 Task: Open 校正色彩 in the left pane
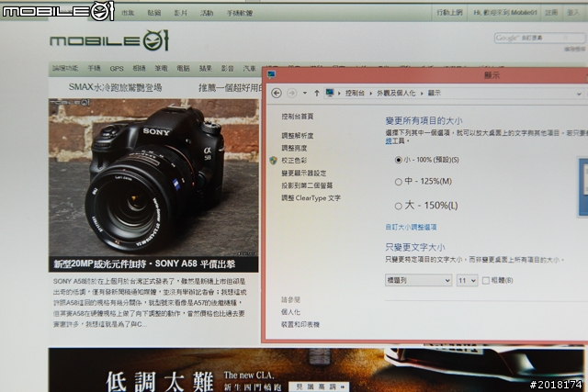[294, 161]
